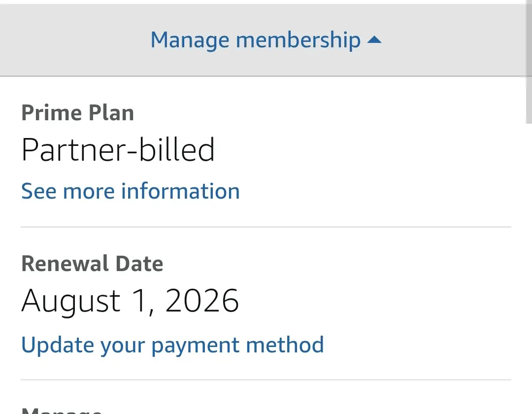Select the Renewal Date heading
The height and width of the screenshot is (414, 532).
tap(92, 264)
